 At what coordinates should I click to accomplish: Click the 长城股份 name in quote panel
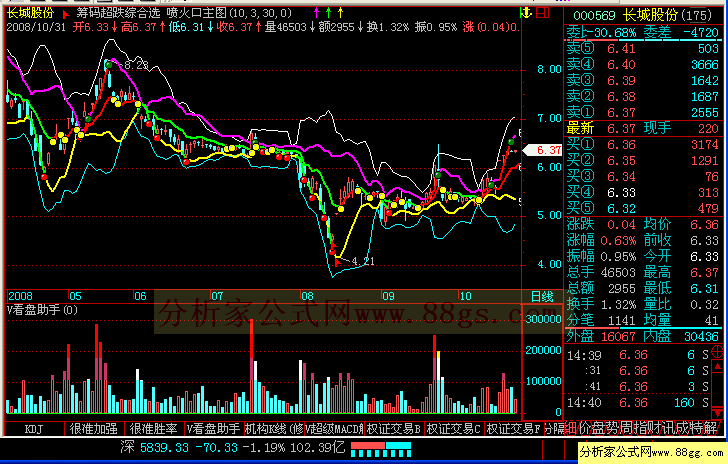pyautogui.click(x=650, y=15)
